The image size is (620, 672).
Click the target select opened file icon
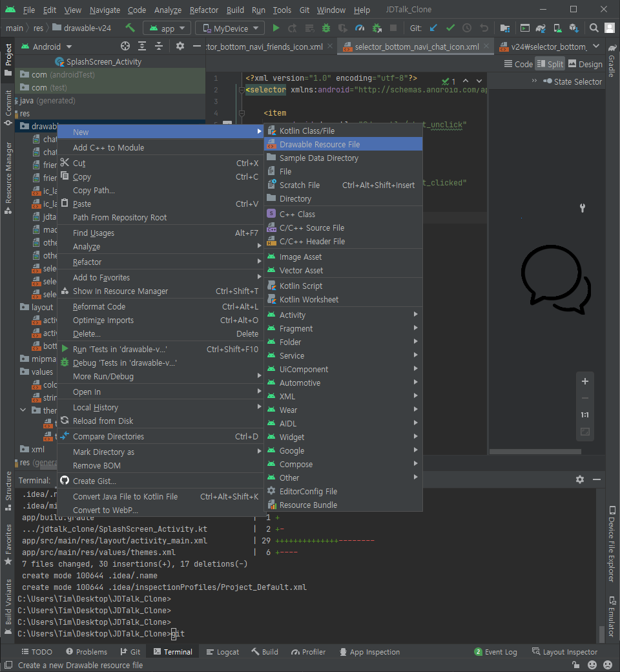[125, 47]
